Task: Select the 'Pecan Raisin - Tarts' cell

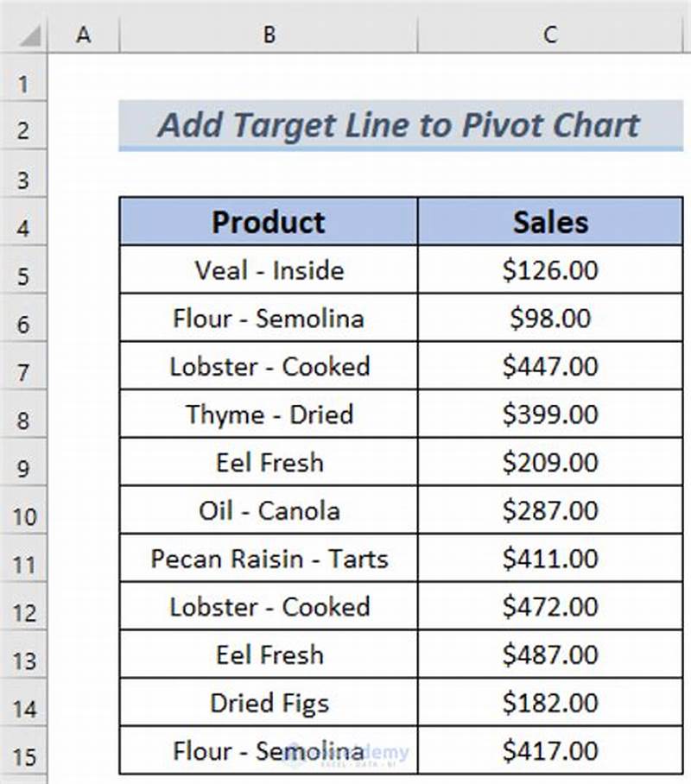Action: [269, 560]
